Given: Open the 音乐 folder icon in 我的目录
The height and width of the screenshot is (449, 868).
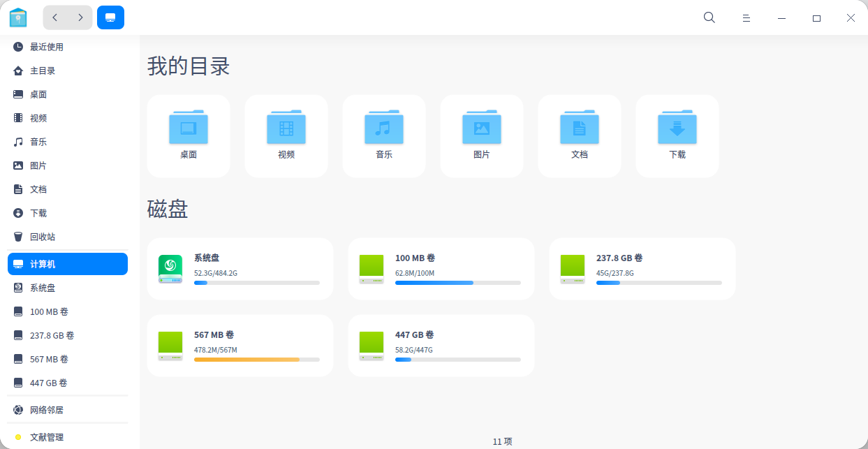Looking at the screenshot, I should click(383, 127).
